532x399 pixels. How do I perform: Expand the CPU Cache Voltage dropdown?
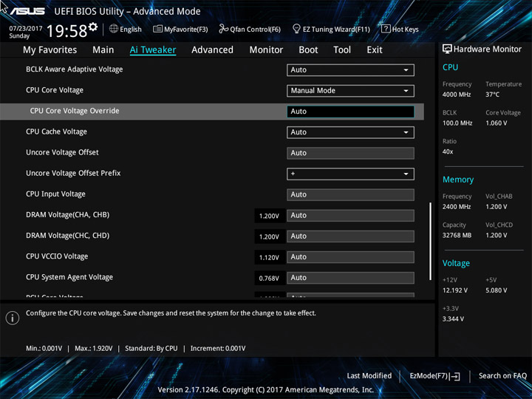[x=350, y=132]
